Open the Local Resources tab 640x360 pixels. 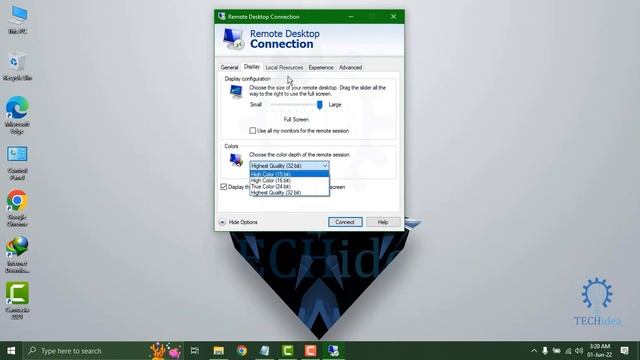[284, 67]
